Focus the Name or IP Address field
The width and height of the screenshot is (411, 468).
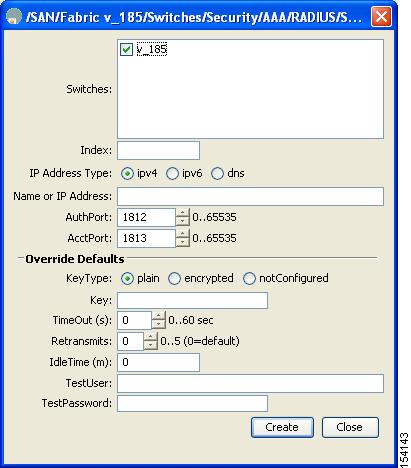(250, 196)
